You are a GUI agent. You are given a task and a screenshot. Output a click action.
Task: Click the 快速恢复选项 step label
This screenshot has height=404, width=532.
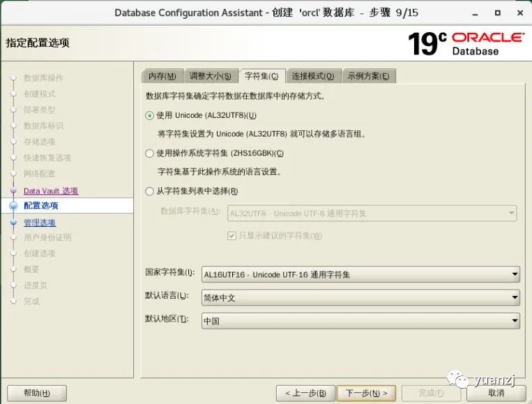(47, 158)
